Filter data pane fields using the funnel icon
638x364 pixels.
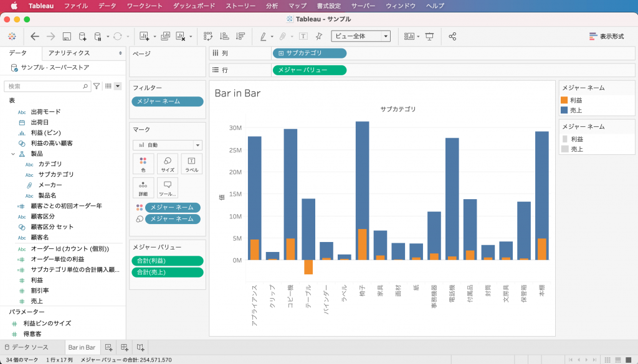97,86
